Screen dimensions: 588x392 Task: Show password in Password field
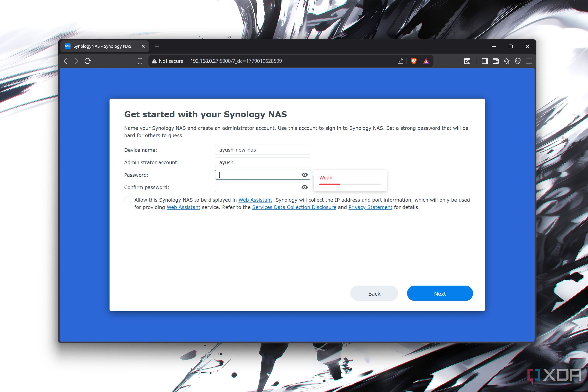305,175
